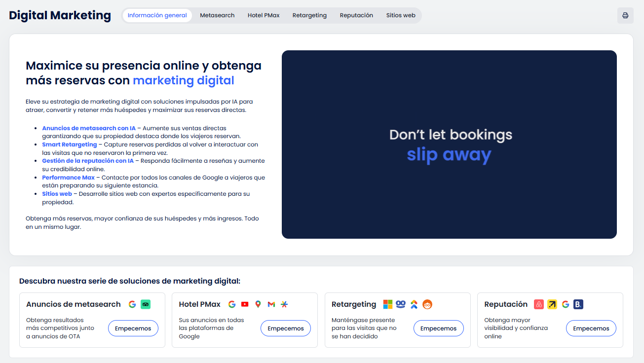The width and height of the screenshot is (644, 363).
Task: Go to the Reputación tab
Action: click(356, 15)
